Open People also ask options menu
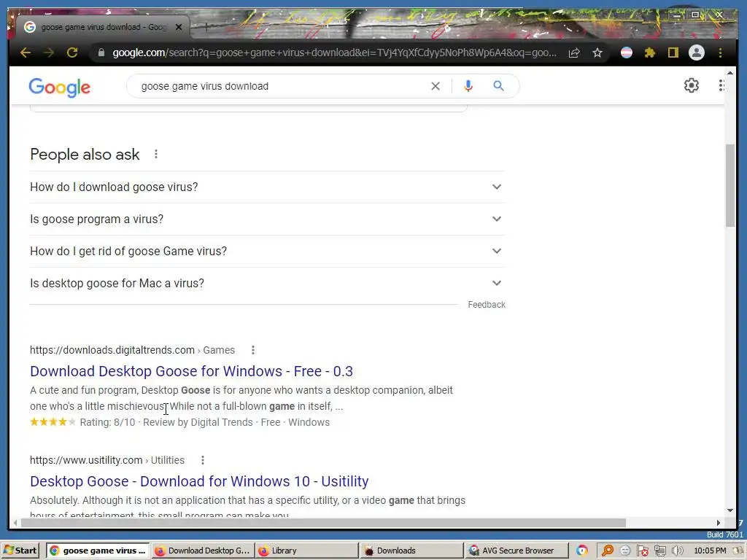This screenshot has height=560, width=747. (156, 155)
